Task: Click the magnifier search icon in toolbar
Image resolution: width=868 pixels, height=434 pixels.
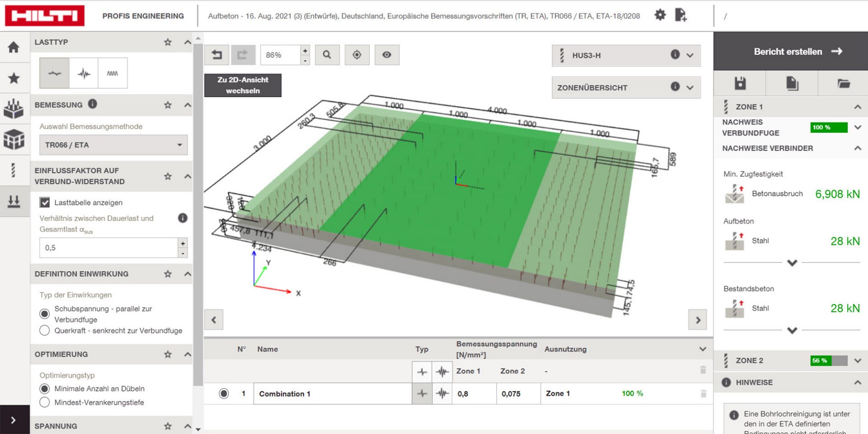Action: pos(327,55)
